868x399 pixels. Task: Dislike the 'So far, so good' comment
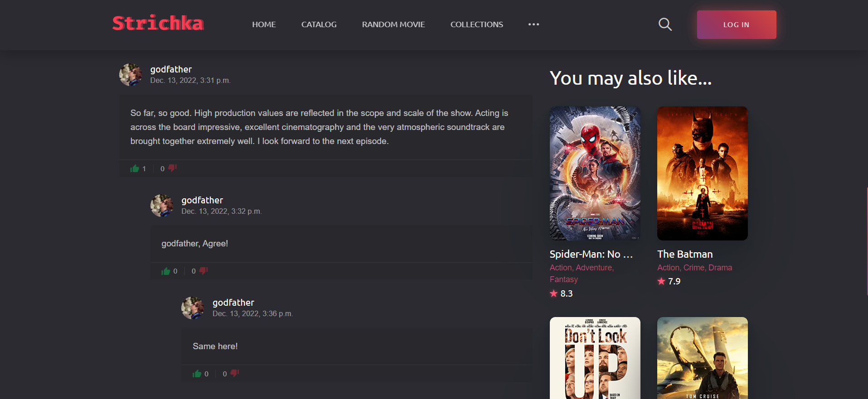[x=172, y=168]
